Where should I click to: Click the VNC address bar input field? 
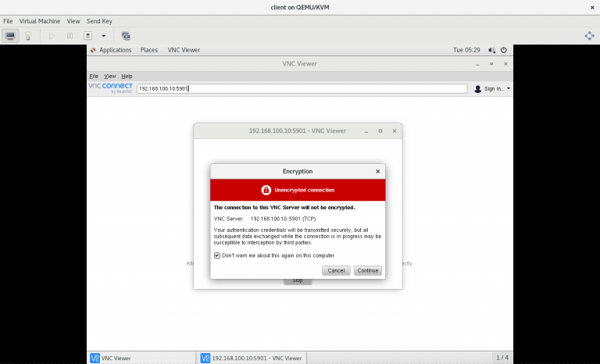coord(302,88)
